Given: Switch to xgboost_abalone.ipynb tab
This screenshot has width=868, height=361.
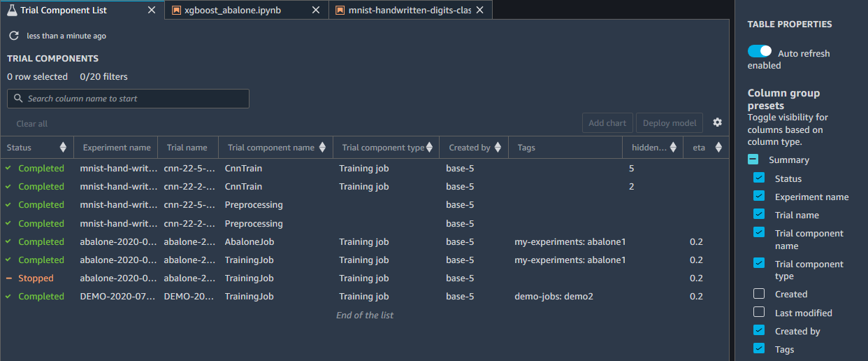Looking at the screenshot, I should point(237,10).
